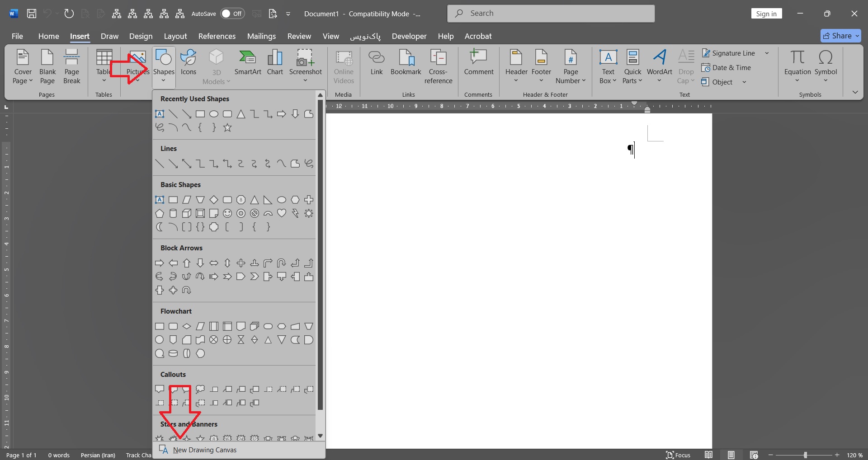Turn on AutoSave
Viewport: 868px width, 460px height.
click(232, 14)
